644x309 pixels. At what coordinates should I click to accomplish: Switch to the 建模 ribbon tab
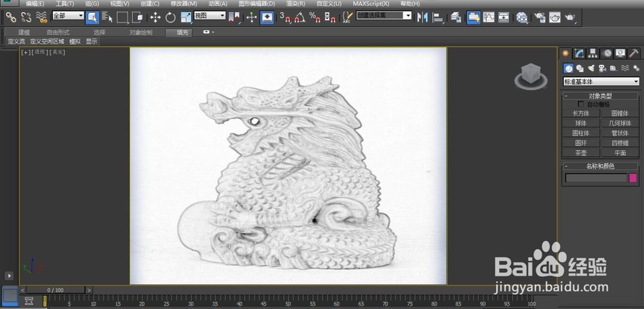pyautogui.click(x=24, y=32)
